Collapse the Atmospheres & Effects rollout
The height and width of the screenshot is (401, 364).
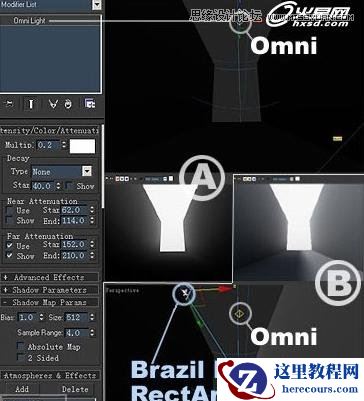[50, 376]
